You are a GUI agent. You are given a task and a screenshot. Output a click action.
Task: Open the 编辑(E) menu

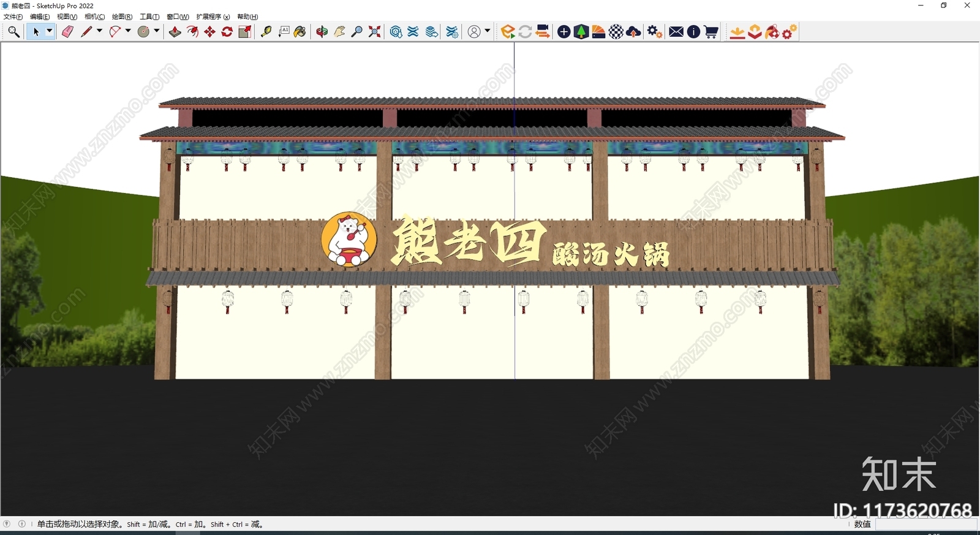40,17
